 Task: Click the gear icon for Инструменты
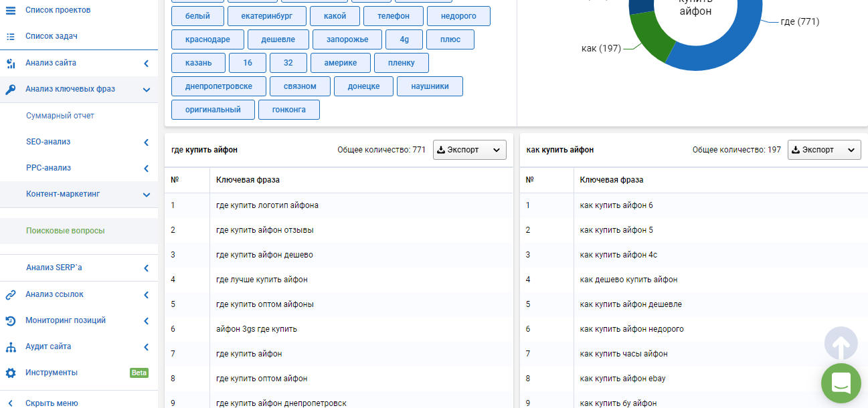click(10, 373)
